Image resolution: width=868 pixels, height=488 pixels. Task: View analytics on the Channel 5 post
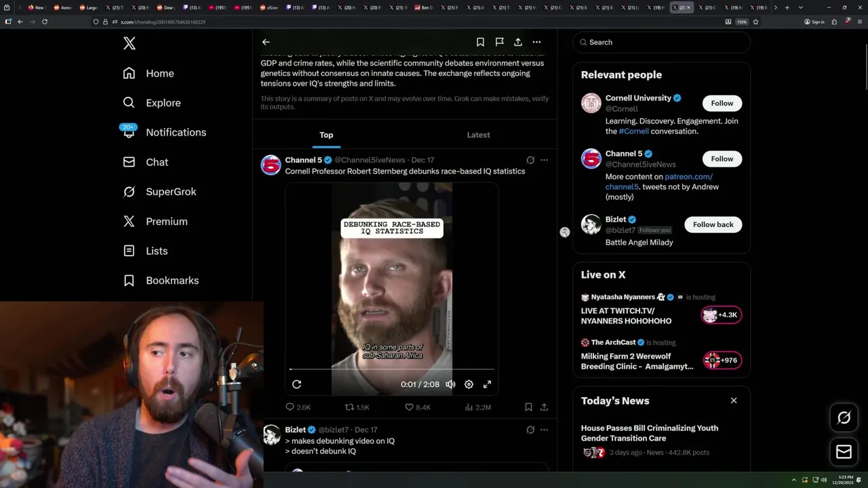[x=478, y=407]
